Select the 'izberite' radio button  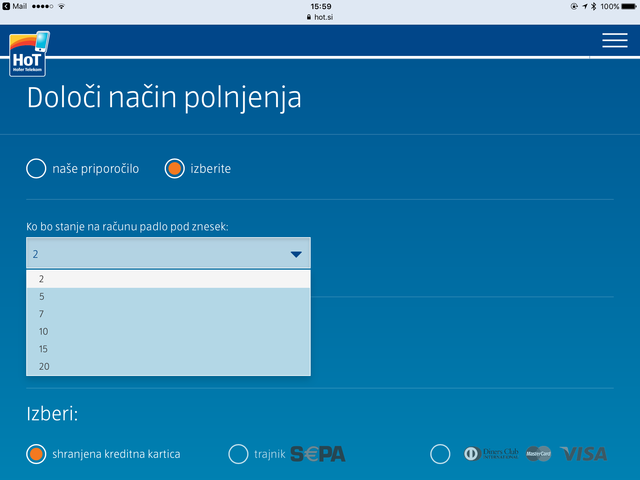tap(175, 169)
